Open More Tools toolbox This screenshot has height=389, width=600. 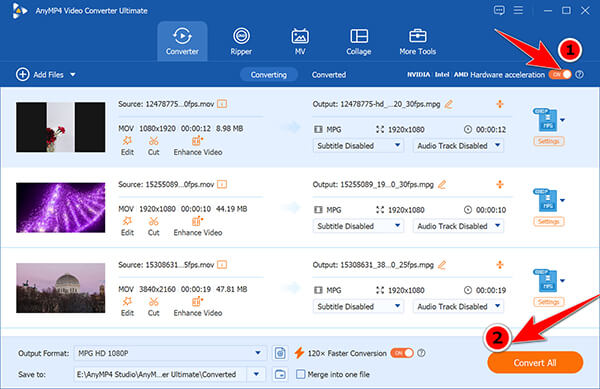pos(417,41)
